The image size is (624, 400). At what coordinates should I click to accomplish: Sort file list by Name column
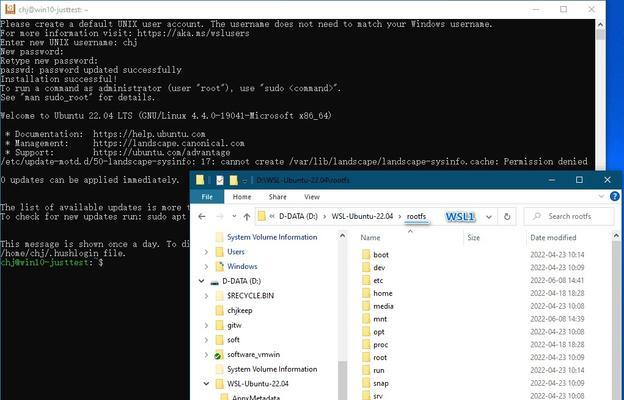(370, 238)
